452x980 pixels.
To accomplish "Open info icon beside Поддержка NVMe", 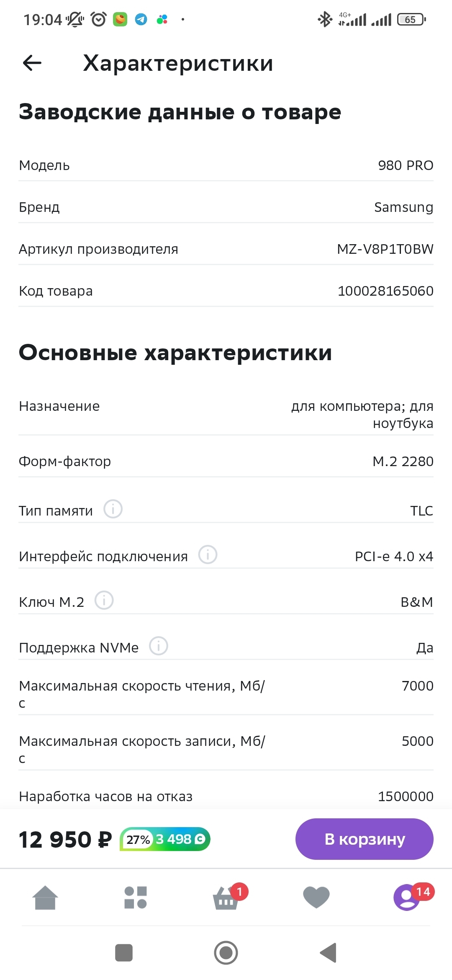I will coord(159,646).
